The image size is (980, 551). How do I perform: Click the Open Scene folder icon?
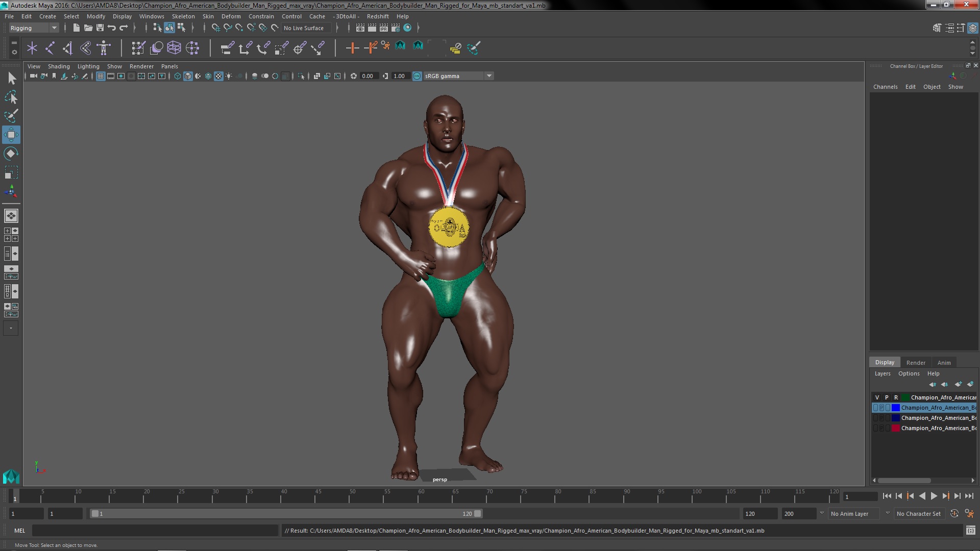tap(88, 28)
